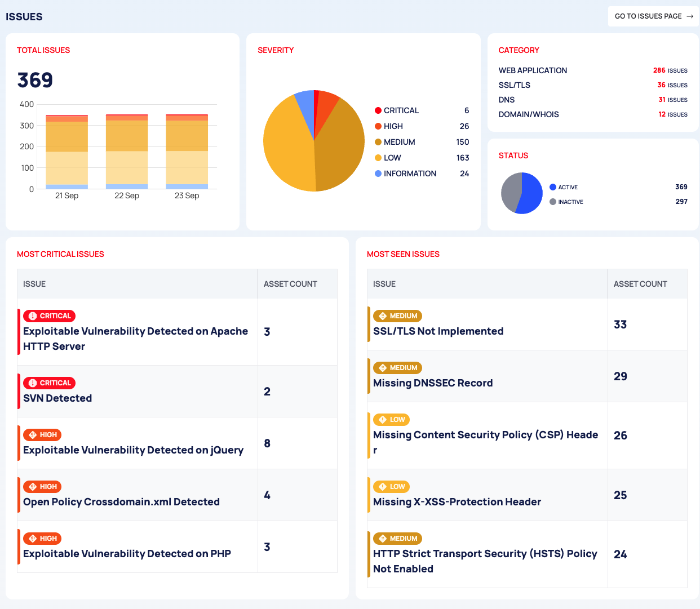Select the SSL/TLS category row

593,85
